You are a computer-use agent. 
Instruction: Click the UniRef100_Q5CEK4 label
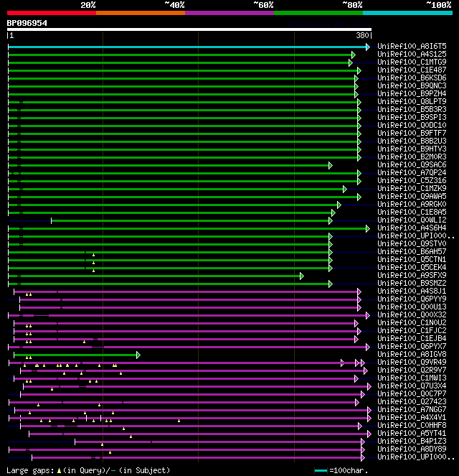412,267
